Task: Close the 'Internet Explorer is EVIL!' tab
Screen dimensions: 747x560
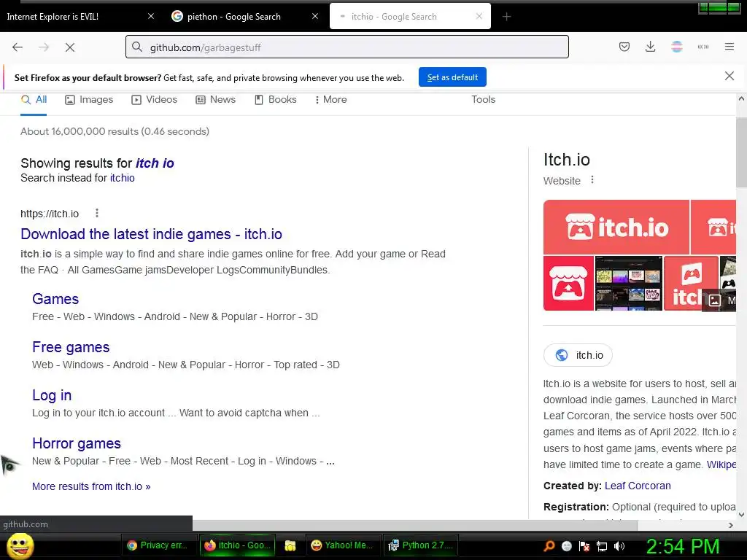Action: click(151, 16)
